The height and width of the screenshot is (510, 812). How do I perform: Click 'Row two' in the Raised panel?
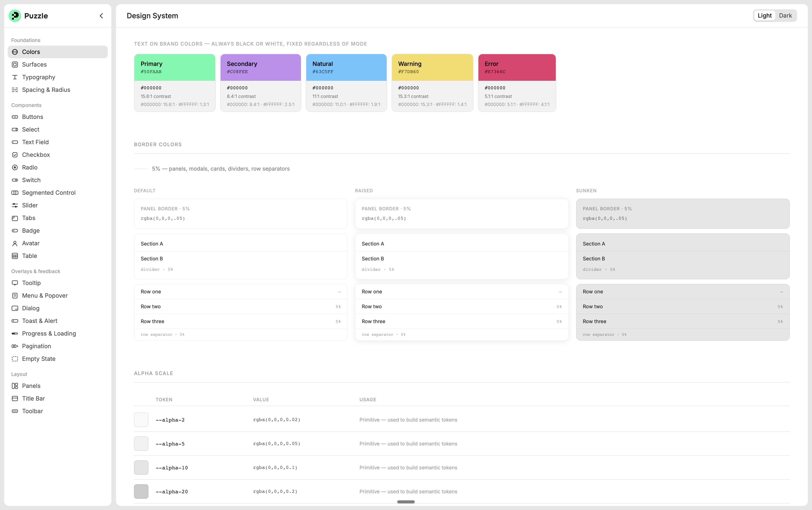click(x=372, y=307)
